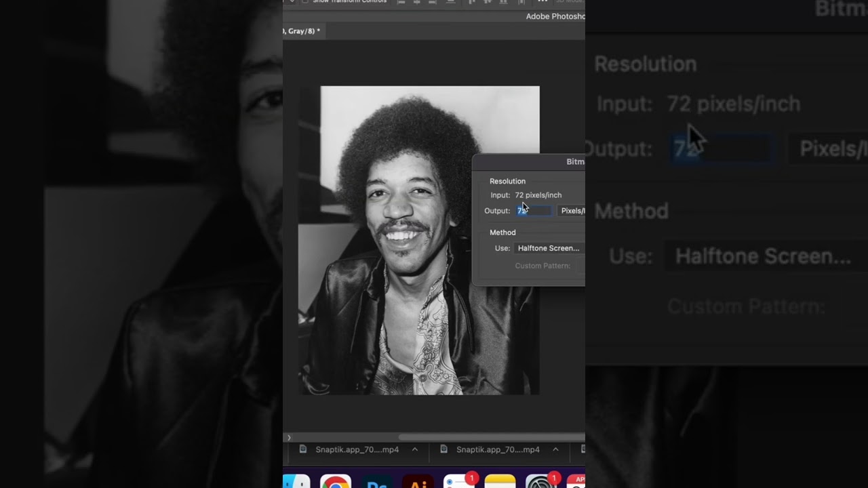Open the Pixels/Inch units dropdown

572,211
